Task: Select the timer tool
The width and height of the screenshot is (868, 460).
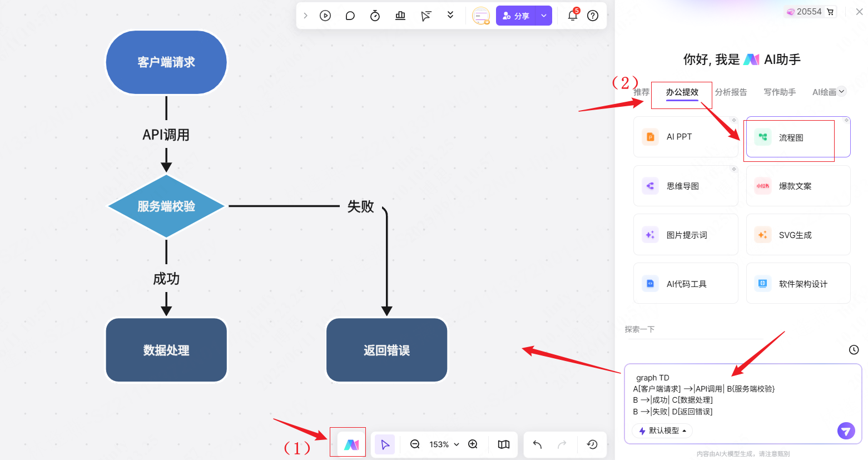Action: pos(375,15)
